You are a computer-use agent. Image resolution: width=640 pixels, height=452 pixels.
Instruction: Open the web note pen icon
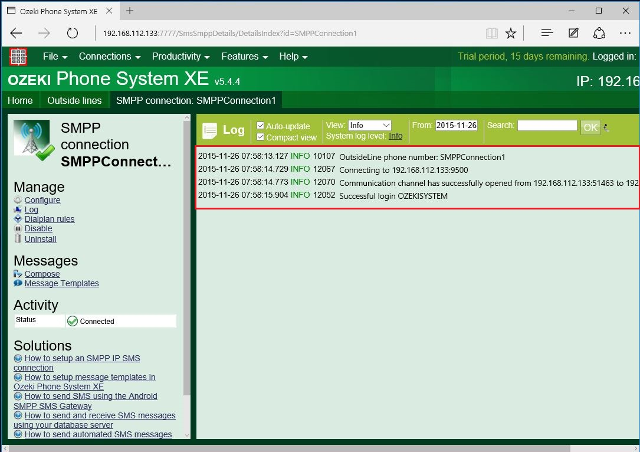point(573,33)
